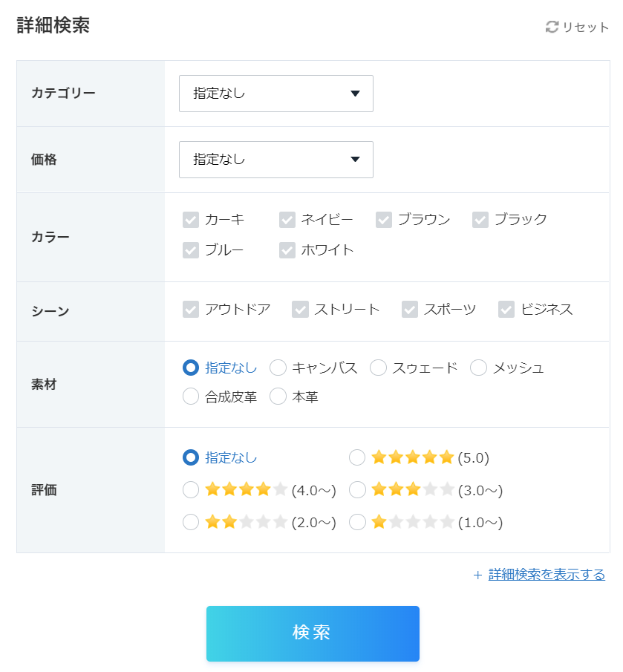Viewport: 623px width, 672px height.
Task: Select the five-star (5.0) rating stars
Action: (412, 457)
